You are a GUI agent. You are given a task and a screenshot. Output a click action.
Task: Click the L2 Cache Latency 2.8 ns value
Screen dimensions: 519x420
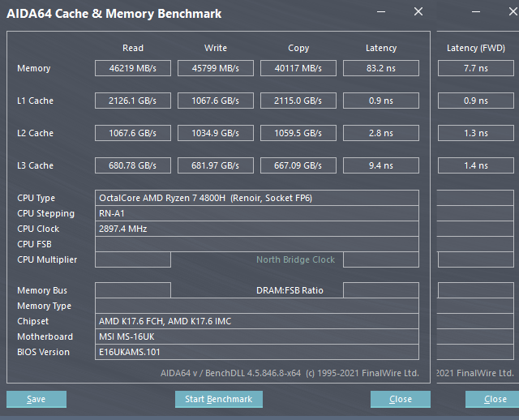[380, 133]
